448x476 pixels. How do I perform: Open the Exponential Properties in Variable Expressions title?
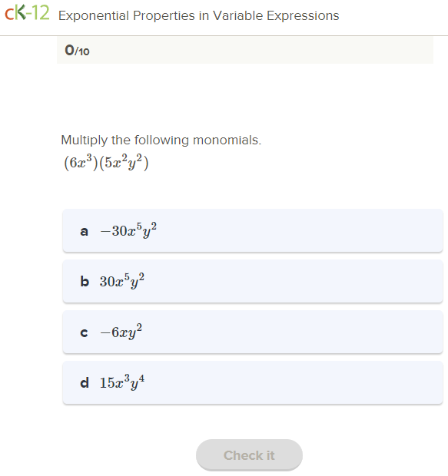[199, 15]
